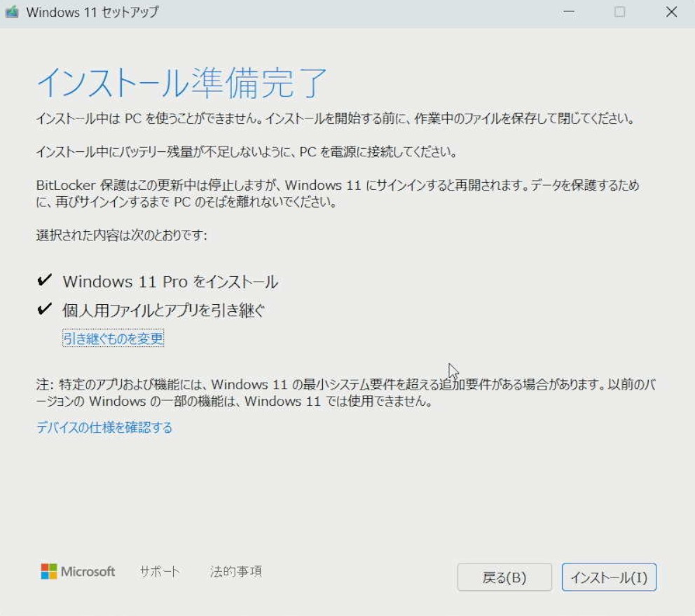The image size is (695, 616).
Task: Click the Windows 11 setup title bar icon
Action: [12, 11]
